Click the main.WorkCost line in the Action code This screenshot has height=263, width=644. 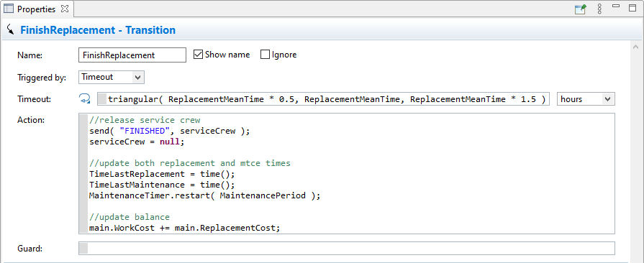(184, 227)
